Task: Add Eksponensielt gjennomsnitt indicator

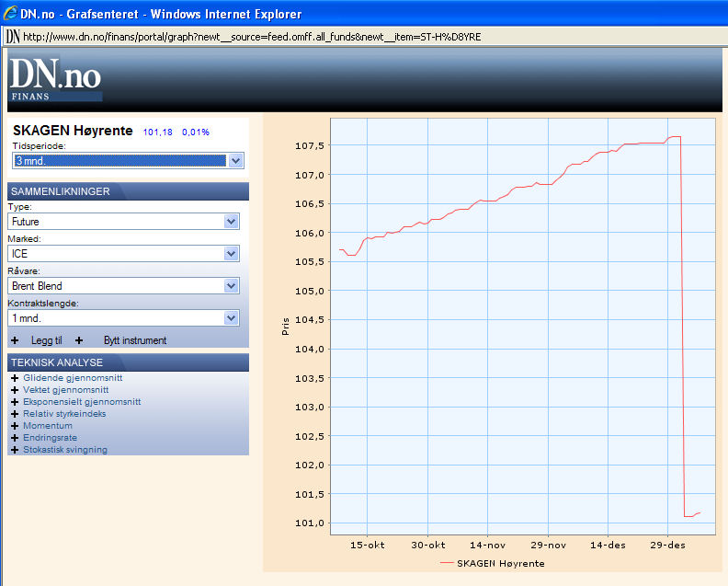Action: (x=82, y=401)
